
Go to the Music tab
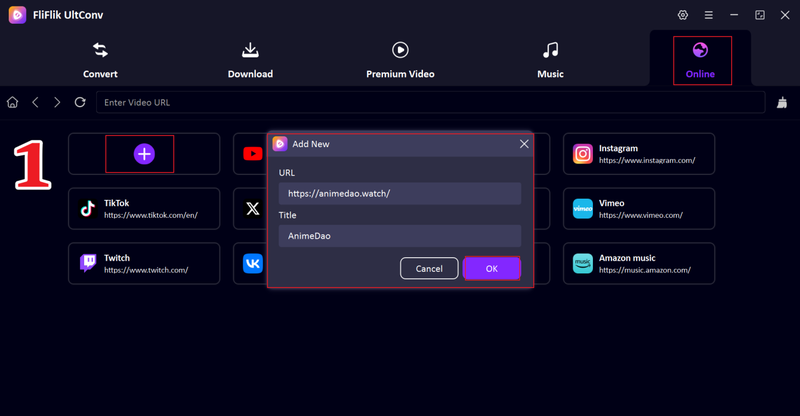pos(550,60)
